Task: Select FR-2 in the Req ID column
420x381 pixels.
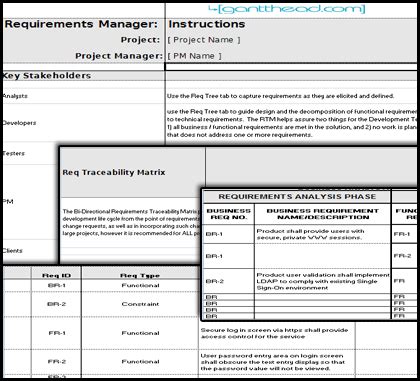Action: pos(56,362)
